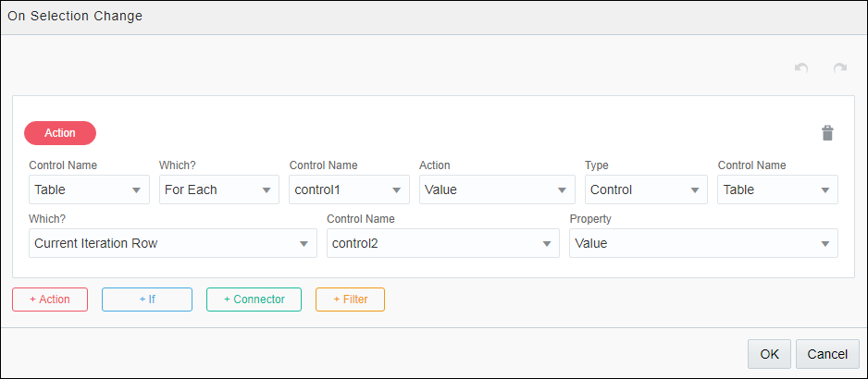Add a Connector
Viewport: 868px width, 379px height.
[254, 300]
